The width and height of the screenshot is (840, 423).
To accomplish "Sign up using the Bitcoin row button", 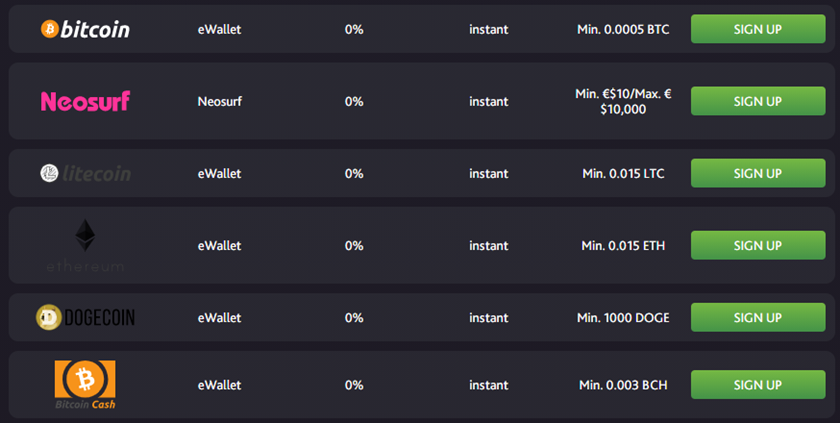I will [x=758, y=29].
